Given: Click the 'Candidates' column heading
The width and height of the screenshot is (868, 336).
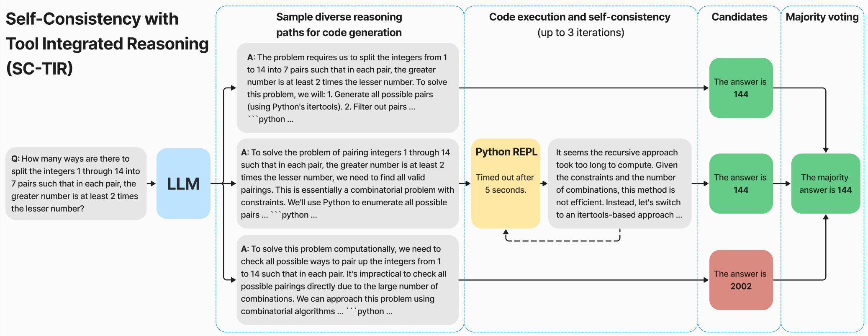Looking at the screenshot, I should tap(740, 17).
